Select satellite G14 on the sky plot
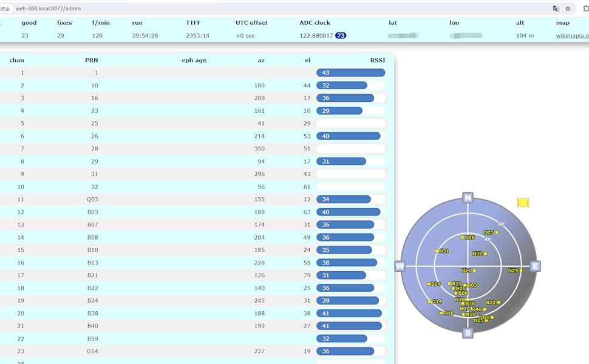 pos(435,302)
